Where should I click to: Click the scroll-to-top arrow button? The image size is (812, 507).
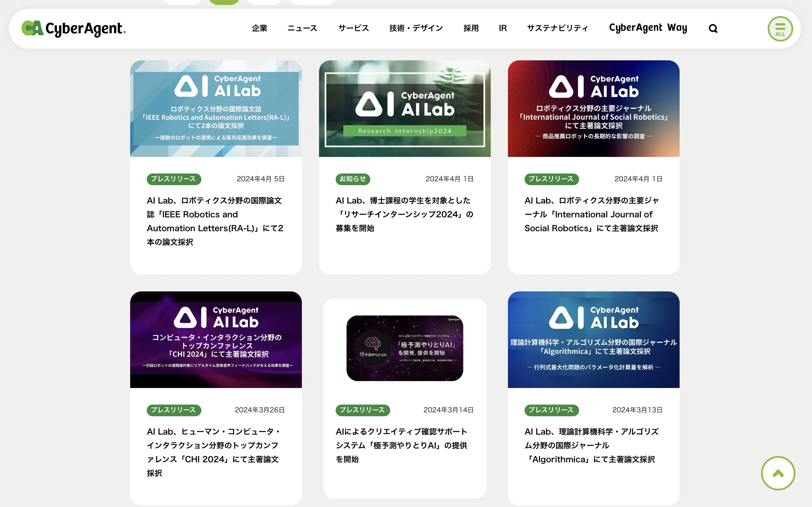click(x=778, y=473)
